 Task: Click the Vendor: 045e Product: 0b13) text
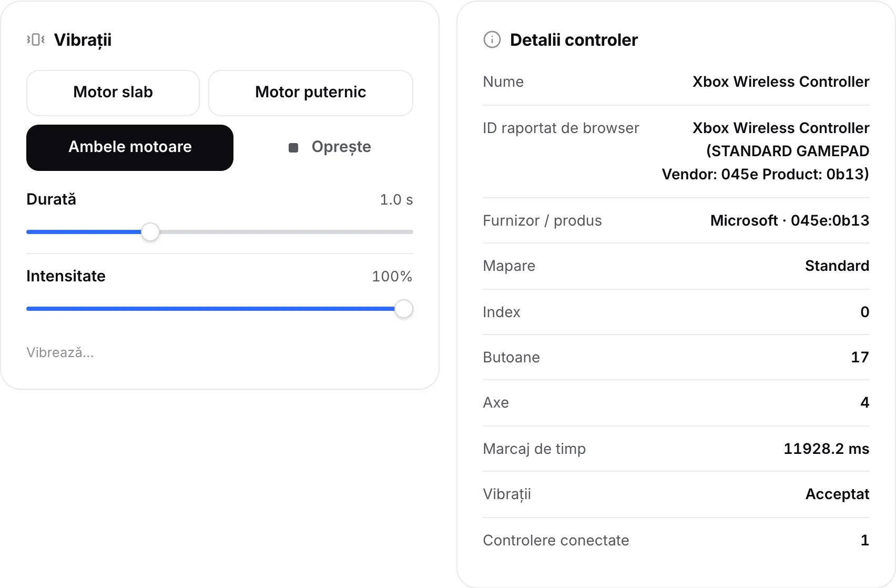point(766,174)
